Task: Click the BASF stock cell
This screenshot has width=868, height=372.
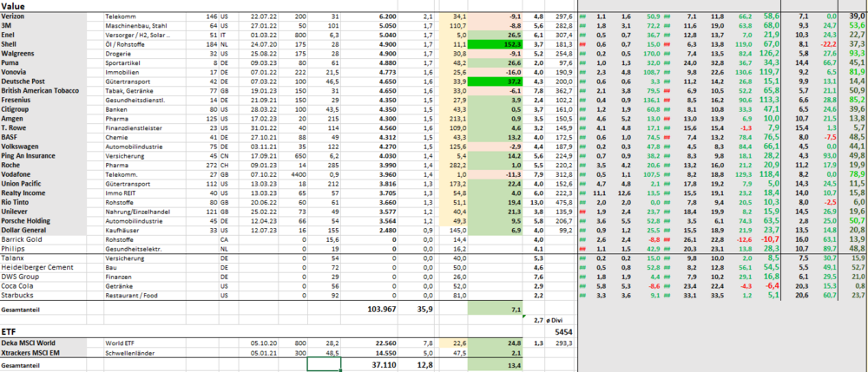Action: point(43,136)
